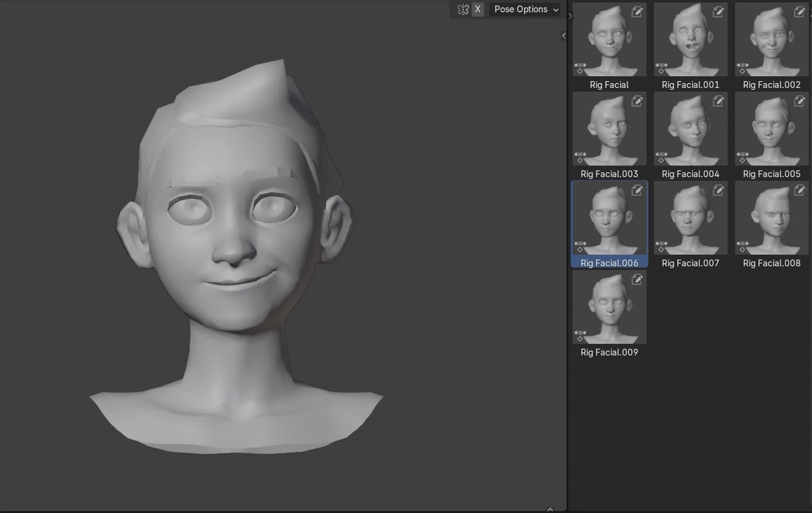Toggle the X-axis mirror butterfly icon

pyautogui.click(x=462, y=9)
